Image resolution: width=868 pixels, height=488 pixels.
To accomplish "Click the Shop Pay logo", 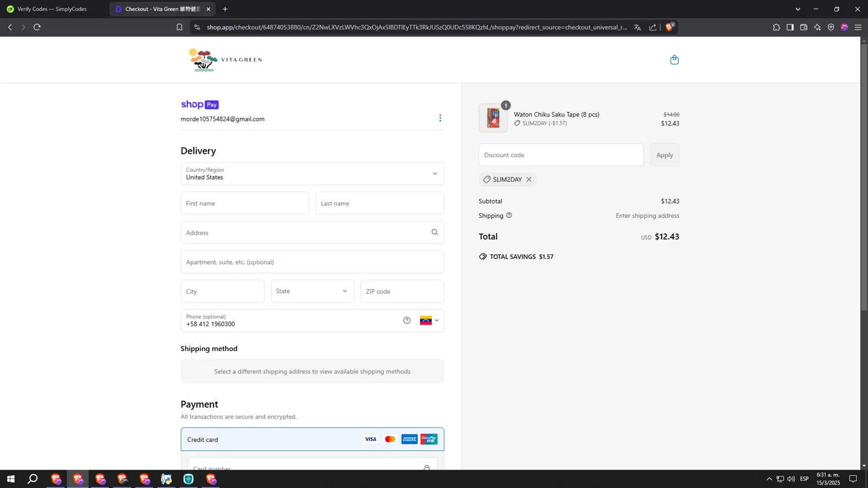I will [x=200, y=105].
